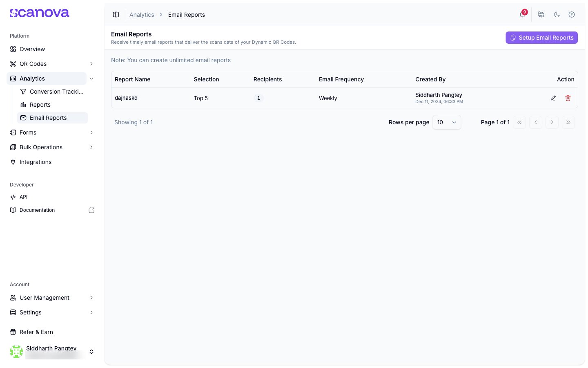Image resolution: width=588 pixels, height=368 pixels.
Task: Open Conversion Tracking in sidebar
Action: coord(52,92)
